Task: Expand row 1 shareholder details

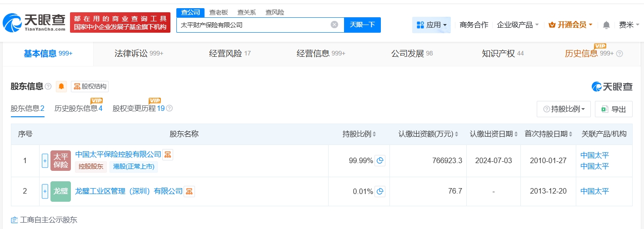Action: click(45, 160)
